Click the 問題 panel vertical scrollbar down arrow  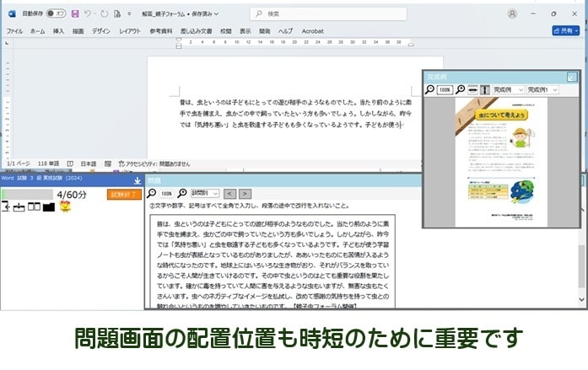[x=581, y=299]
